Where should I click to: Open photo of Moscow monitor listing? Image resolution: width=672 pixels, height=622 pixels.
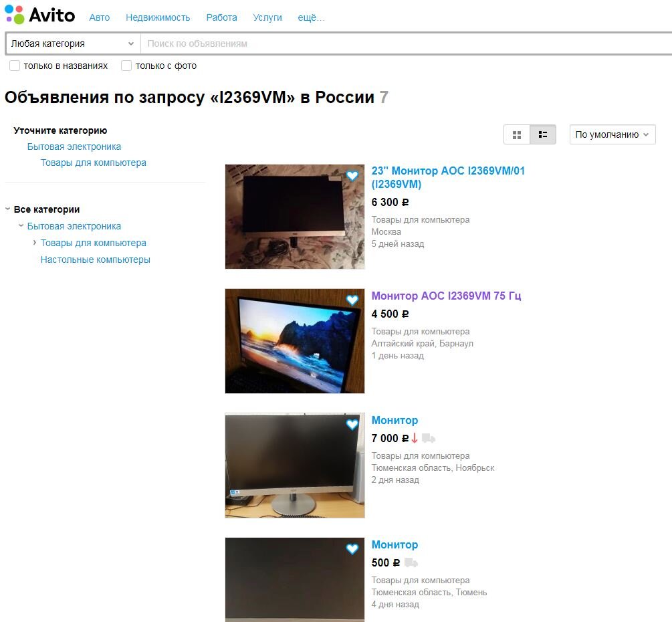pos(295,217)
